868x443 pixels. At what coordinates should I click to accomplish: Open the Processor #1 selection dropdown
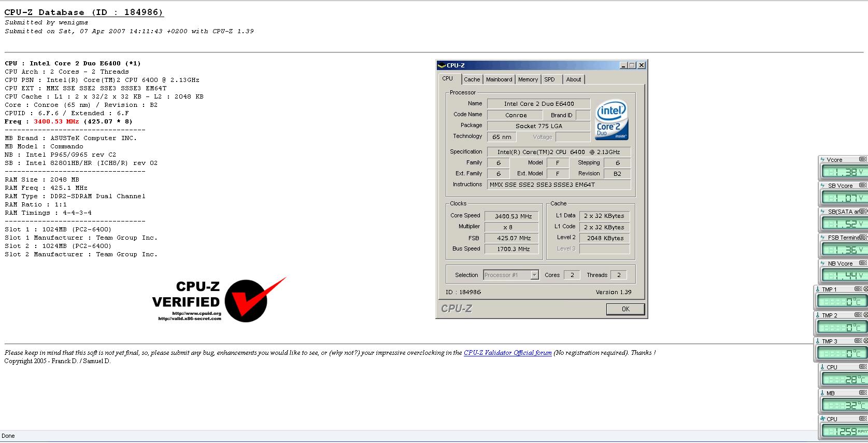[x=511, y=275]
